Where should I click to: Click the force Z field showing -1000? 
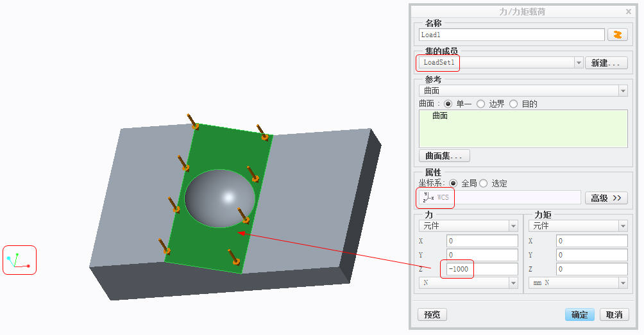point(482,269)
